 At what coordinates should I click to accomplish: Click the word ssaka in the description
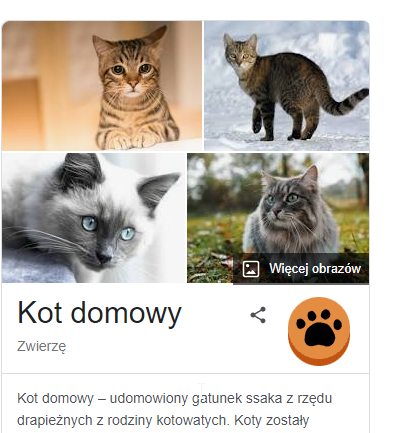tap(262, 398)
